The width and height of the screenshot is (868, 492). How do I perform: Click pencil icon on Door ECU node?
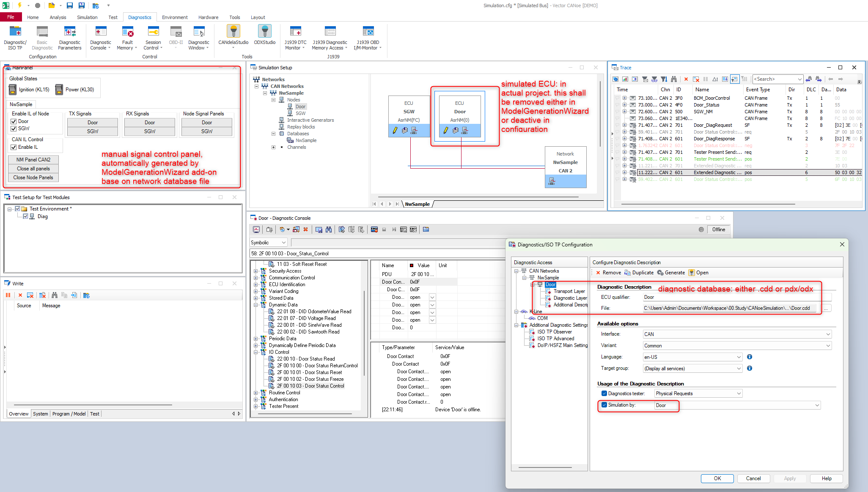446,130
